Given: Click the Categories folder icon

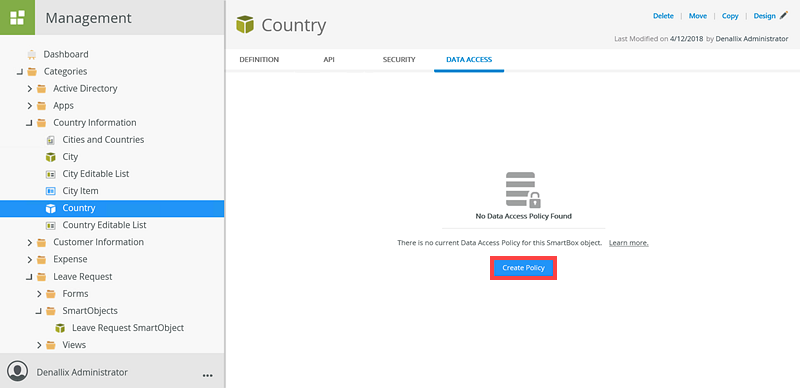Looking at the screenshot, I should [32, 71].
